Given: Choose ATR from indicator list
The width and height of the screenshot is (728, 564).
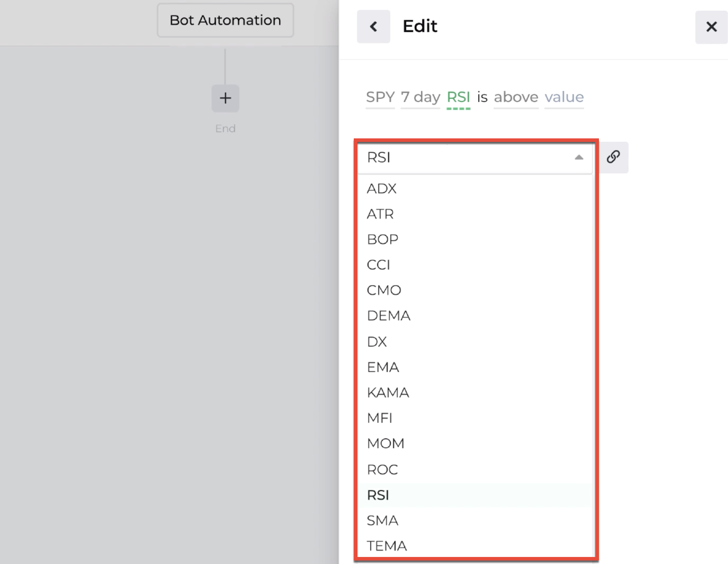Looking at the screenshot, I should pyautogui.click(x=476, y=214).
